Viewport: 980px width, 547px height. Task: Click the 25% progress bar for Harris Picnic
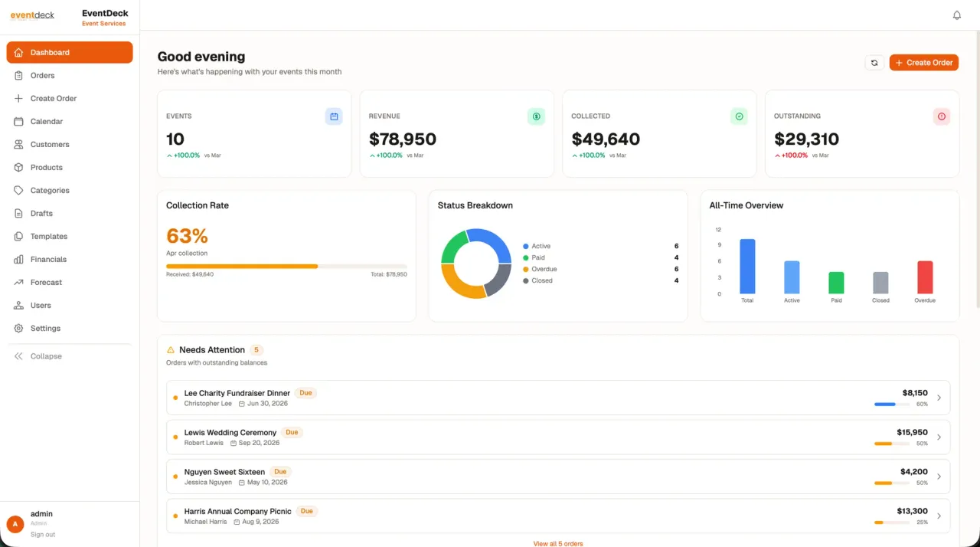tap(892, 522)
